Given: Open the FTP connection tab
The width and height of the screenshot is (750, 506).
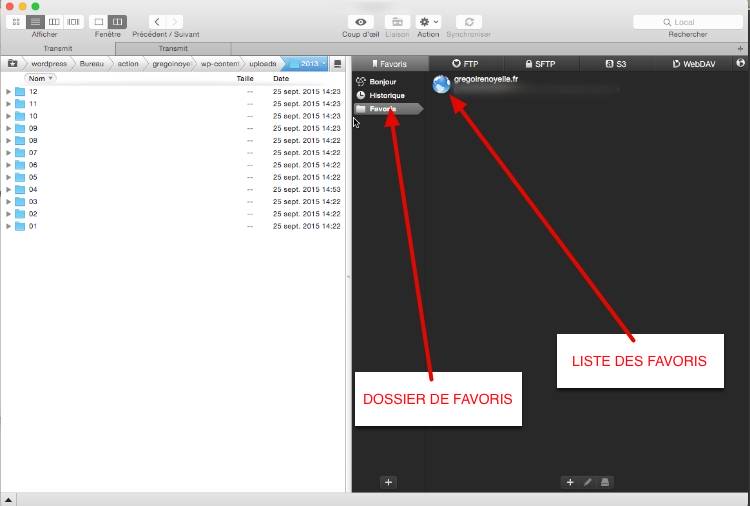Looking at the screenshot, I should pos(465,64).
